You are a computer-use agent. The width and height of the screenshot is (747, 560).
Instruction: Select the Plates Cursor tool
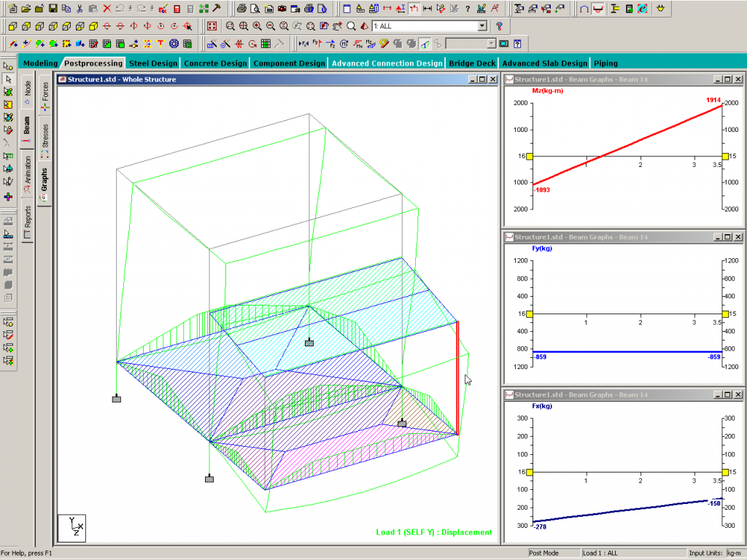[8, 91]
